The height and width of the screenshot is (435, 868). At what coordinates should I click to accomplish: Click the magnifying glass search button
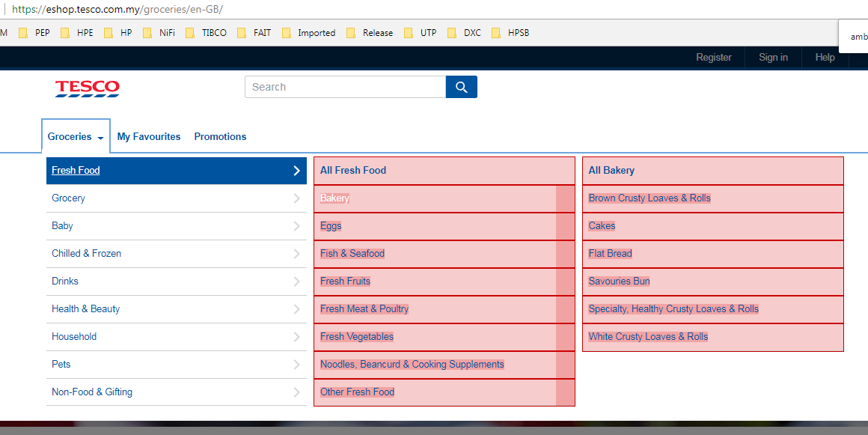pos(461,87)
